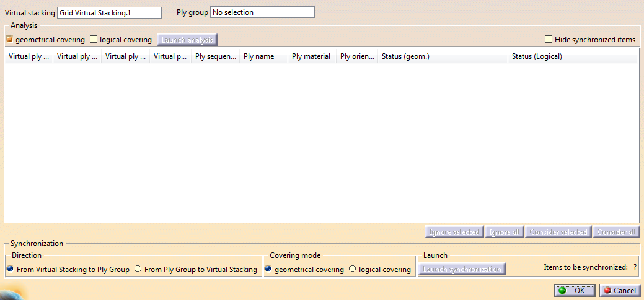The image size is (644, 300).
Task: Click the Virtual stacking name field
Action: [108, 12]
